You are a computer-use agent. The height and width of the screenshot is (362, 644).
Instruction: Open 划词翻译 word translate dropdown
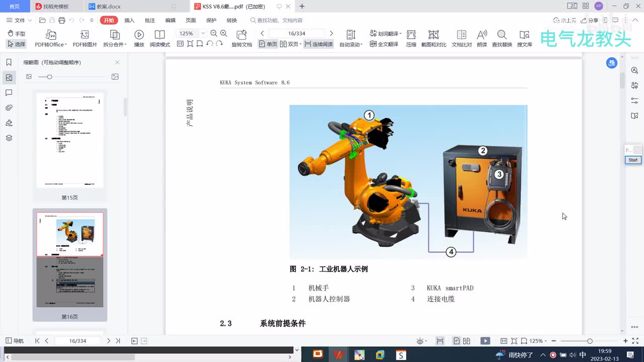tap(385, 34)
